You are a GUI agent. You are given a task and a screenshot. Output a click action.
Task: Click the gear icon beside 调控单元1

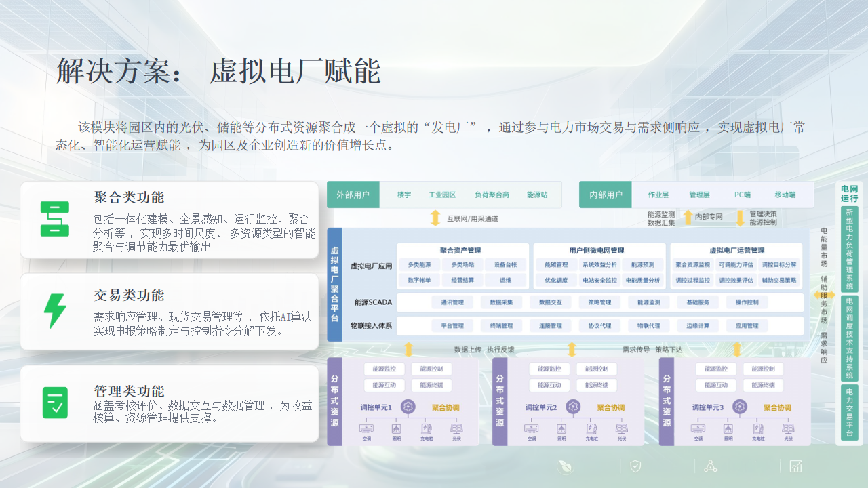coord(408,407)
